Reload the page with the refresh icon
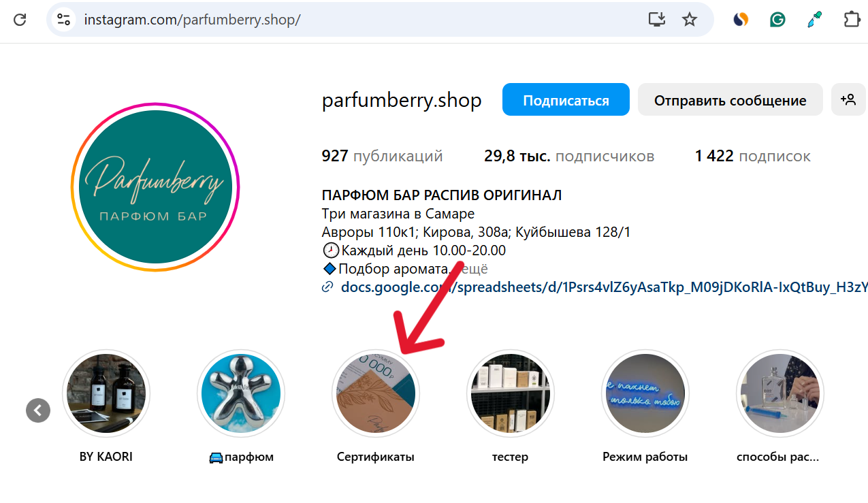The height and width of the screenshot is (503, 868). tap(20, 19)
